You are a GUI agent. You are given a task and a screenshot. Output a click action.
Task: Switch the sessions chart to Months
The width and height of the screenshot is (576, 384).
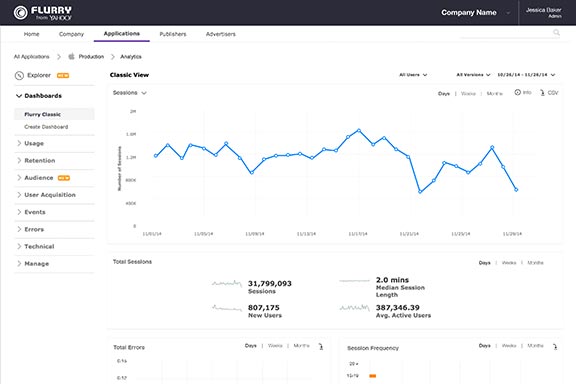(x=494, y=94)
